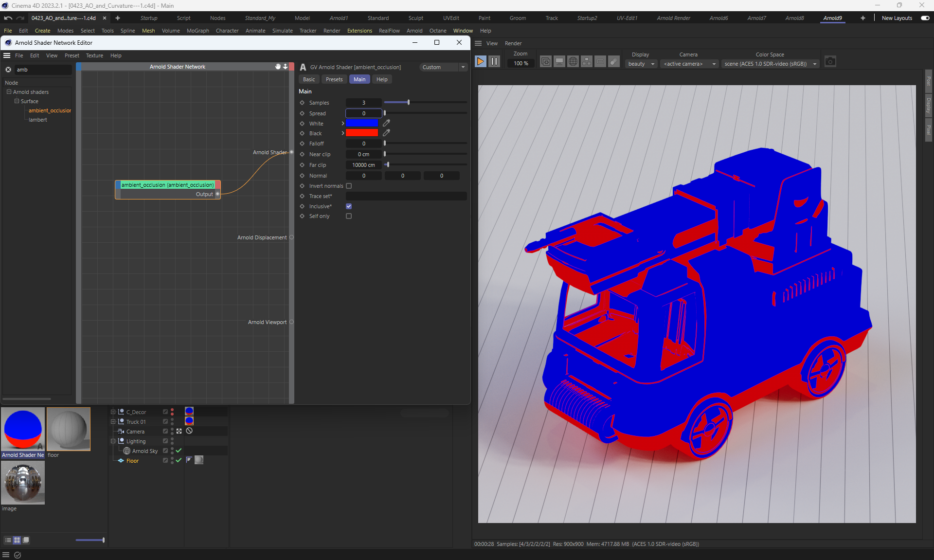Viewport: 934px width, 560px height.
Task: Uncheck the Inclusive checkbox
Action: coord(349,206)
